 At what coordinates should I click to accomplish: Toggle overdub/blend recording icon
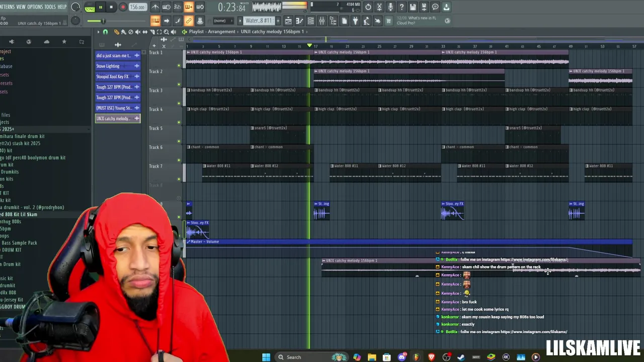[x=189, y=7]
